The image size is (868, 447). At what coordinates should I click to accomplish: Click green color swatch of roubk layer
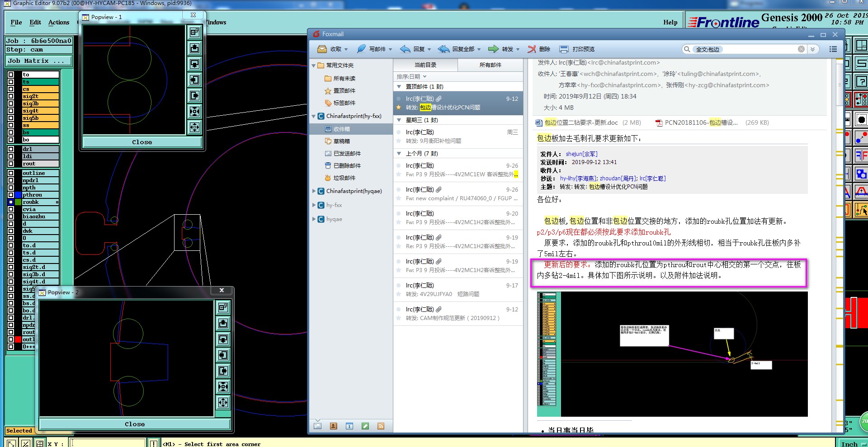18,202
